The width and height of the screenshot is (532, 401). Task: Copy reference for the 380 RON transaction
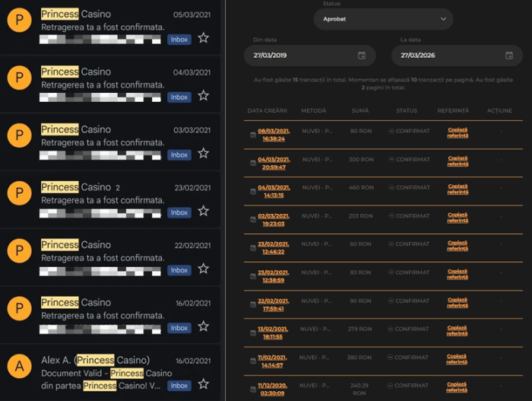click(457, 359)
